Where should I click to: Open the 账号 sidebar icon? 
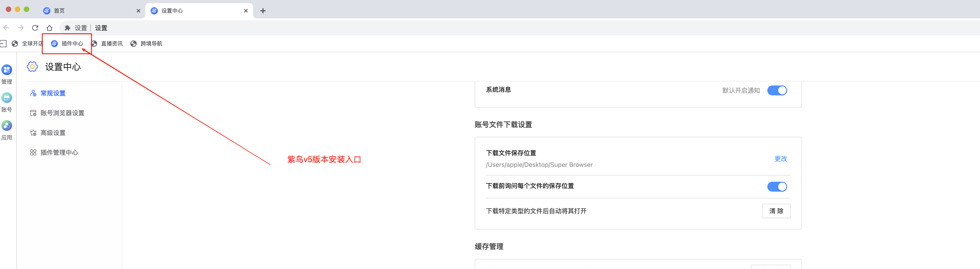tap(7, 98)
